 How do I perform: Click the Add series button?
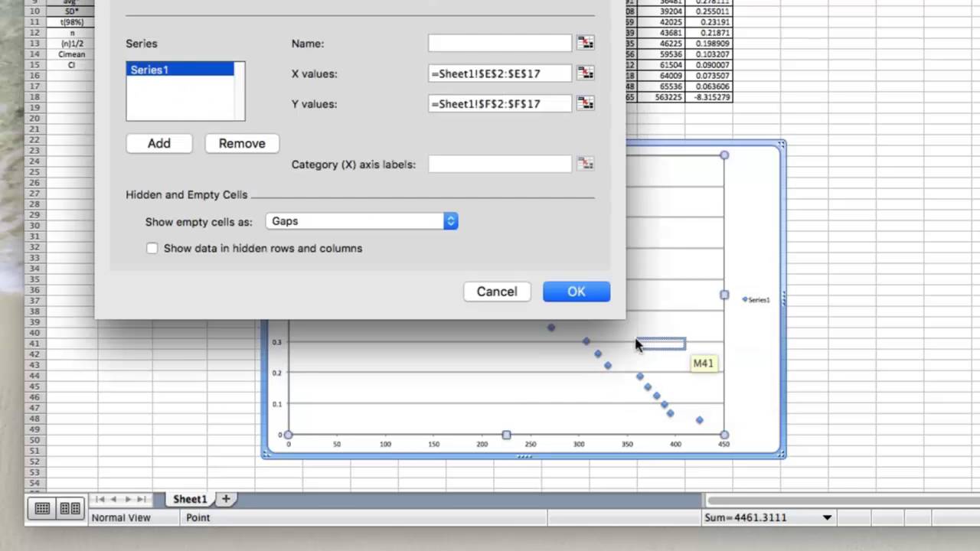[x=159, y=143]
